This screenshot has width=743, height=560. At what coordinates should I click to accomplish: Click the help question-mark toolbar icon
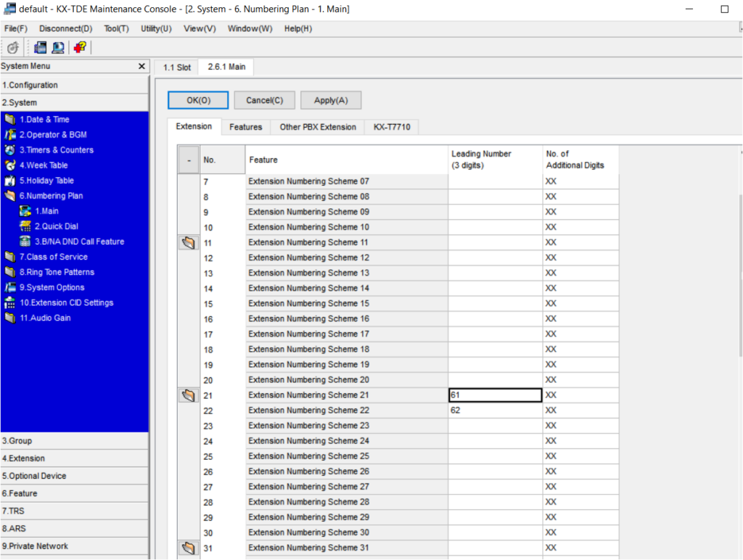[79, 47]
